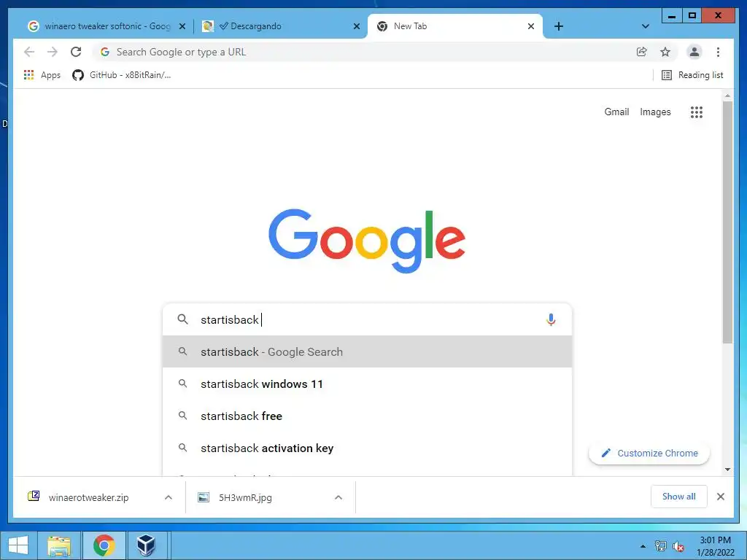This screenshot has height=560, width=747.
Task: Choose 'startisback windows 11' suggestion
Action: pos(367,384)
